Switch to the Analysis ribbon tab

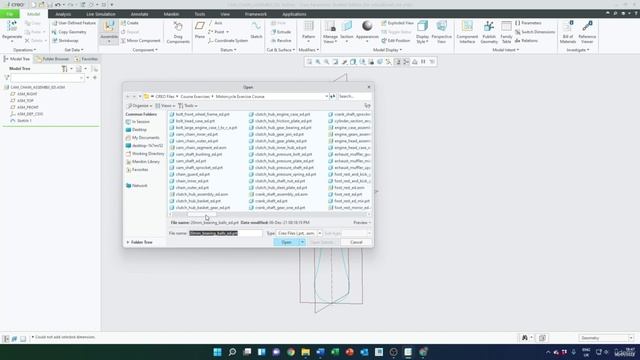tap(63, 14)
